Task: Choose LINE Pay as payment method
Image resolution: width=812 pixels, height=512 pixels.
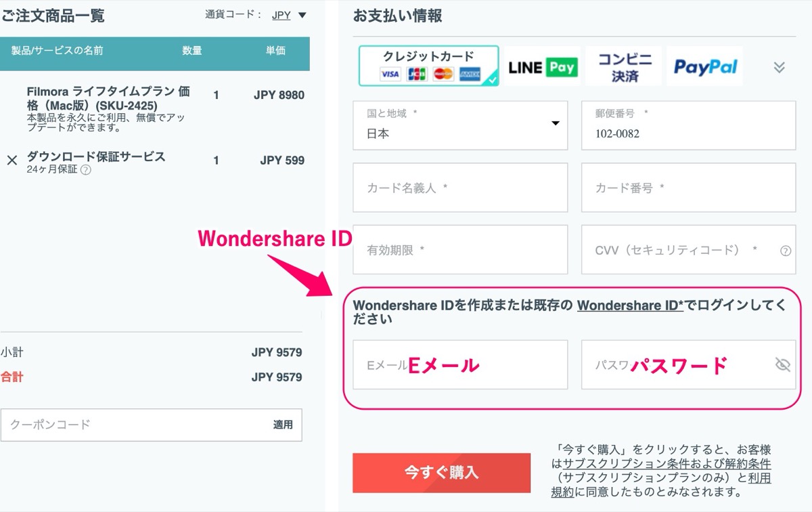Action: coord(542,66)
